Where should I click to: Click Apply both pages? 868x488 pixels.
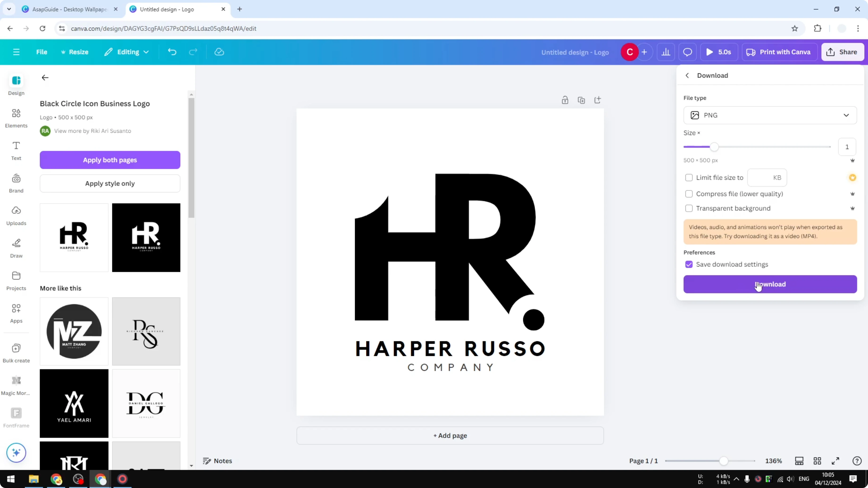tap(110, 160)
